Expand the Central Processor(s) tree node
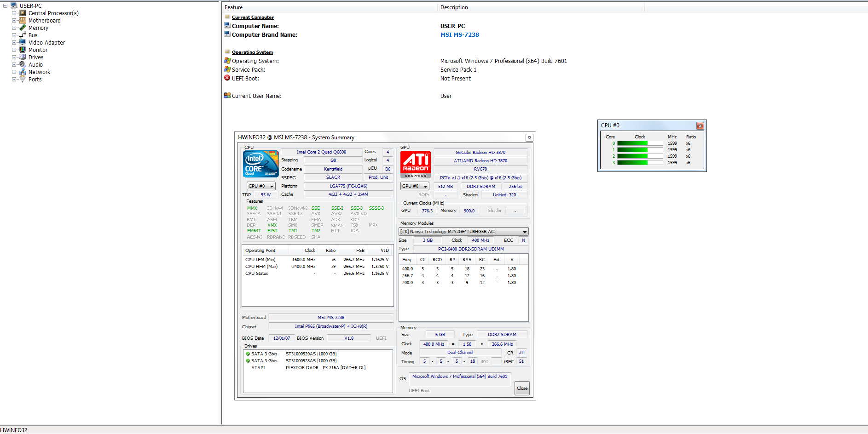The height and width of the screenshot is (434, 868). (14, 13)
